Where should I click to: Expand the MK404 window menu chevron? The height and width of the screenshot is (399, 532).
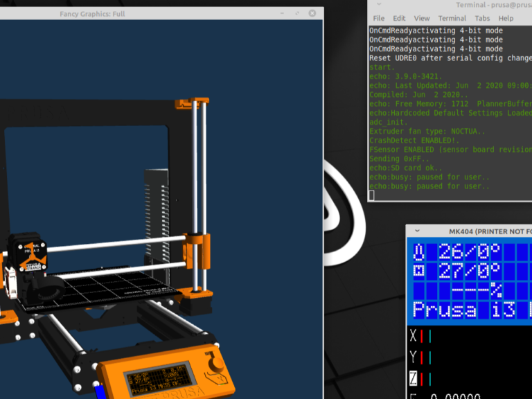(417, 231)
